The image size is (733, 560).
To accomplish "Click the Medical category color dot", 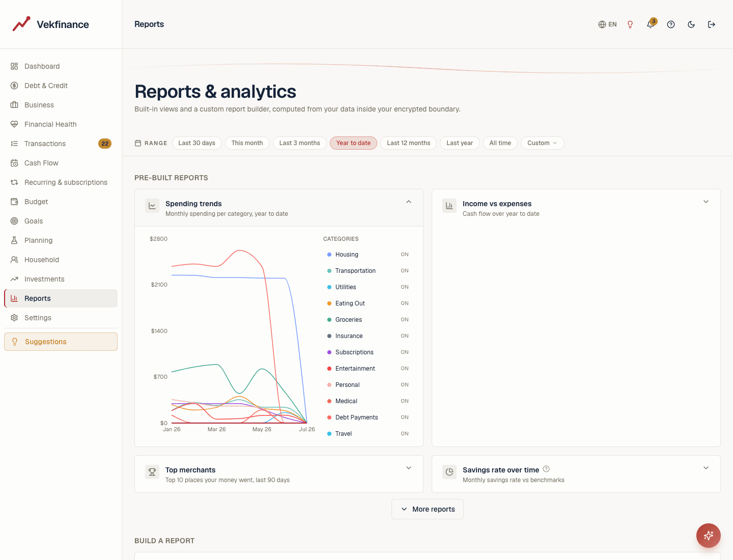I will (x=329, y=401).
